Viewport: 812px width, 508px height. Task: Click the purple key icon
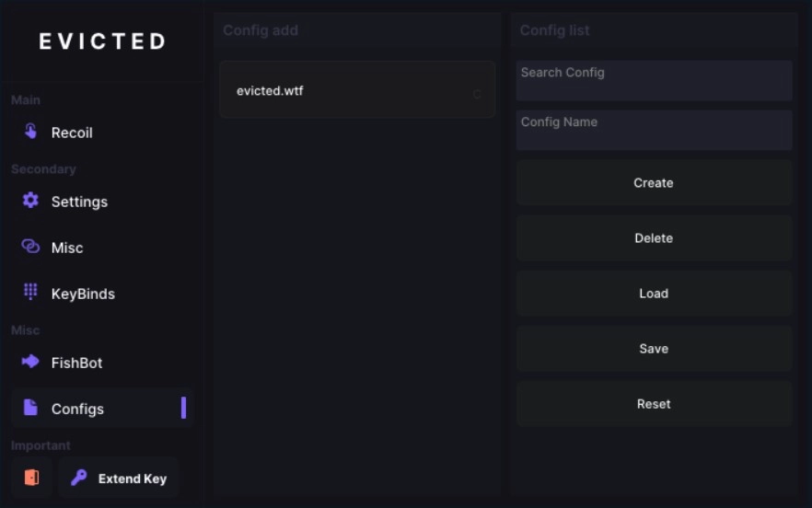[78, 478]
